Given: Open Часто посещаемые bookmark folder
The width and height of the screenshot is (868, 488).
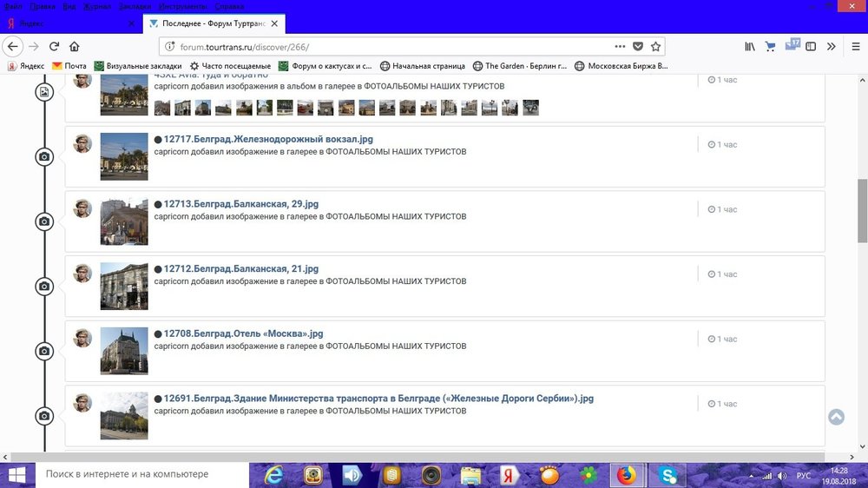Looking at the screenshot, I should point(230,66).
